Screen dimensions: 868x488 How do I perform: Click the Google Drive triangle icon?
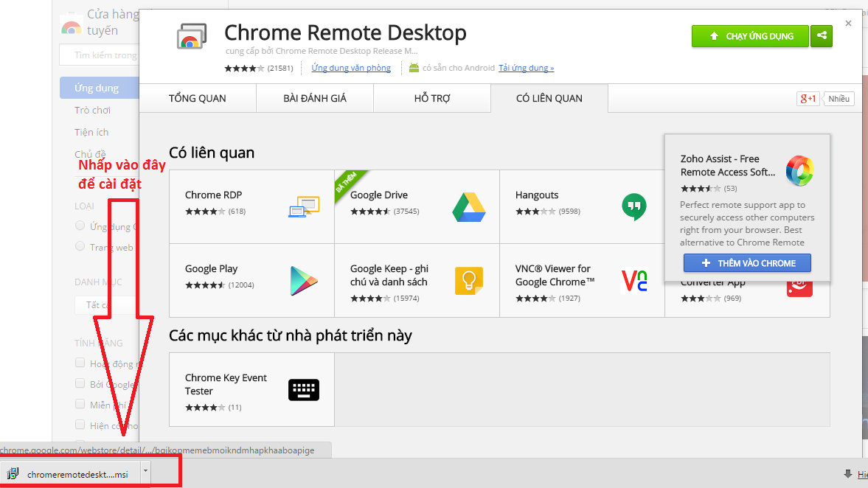pos(469,207)
